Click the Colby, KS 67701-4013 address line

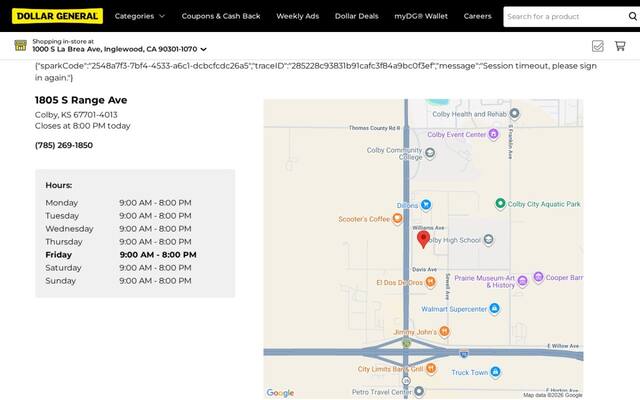[76, 115]
